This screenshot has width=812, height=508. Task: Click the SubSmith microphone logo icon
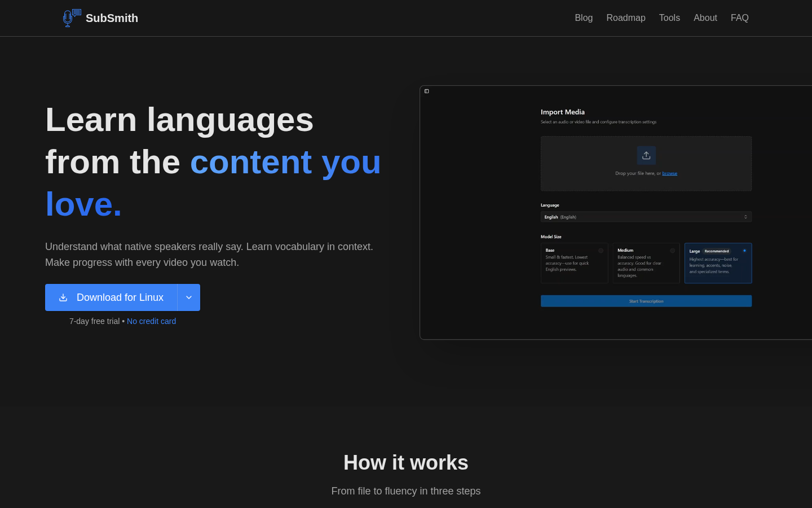pos(72,18)
